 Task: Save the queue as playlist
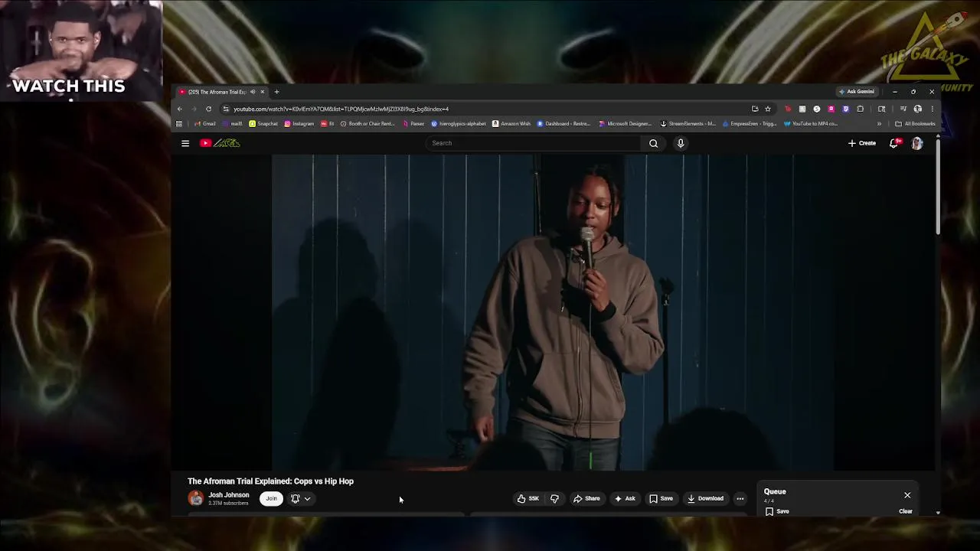click(x=777, y=511)
